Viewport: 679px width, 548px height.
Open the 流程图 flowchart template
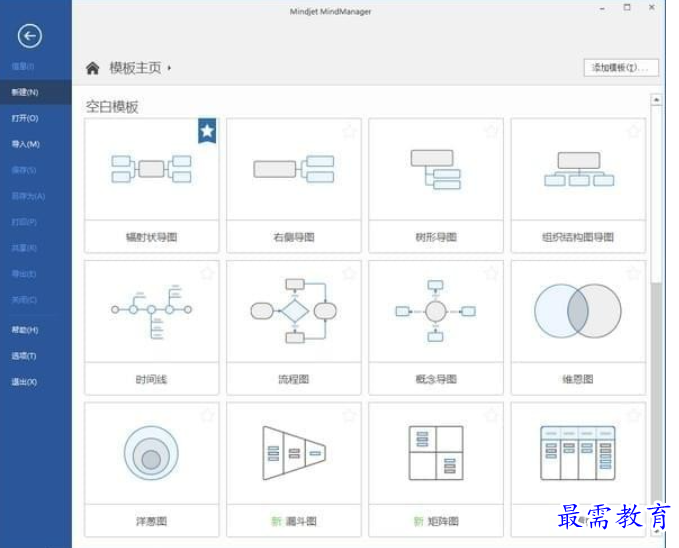click(x=294, y=328)
